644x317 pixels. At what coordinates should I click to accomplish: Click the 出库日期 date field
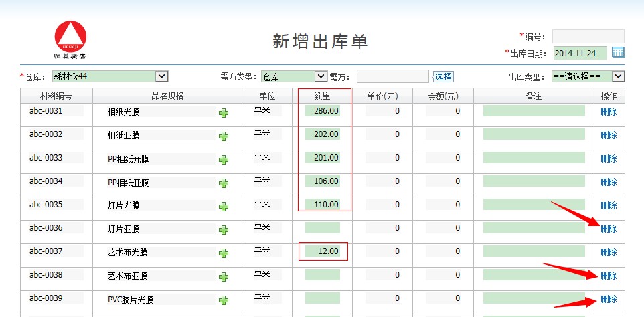point(580,53)
